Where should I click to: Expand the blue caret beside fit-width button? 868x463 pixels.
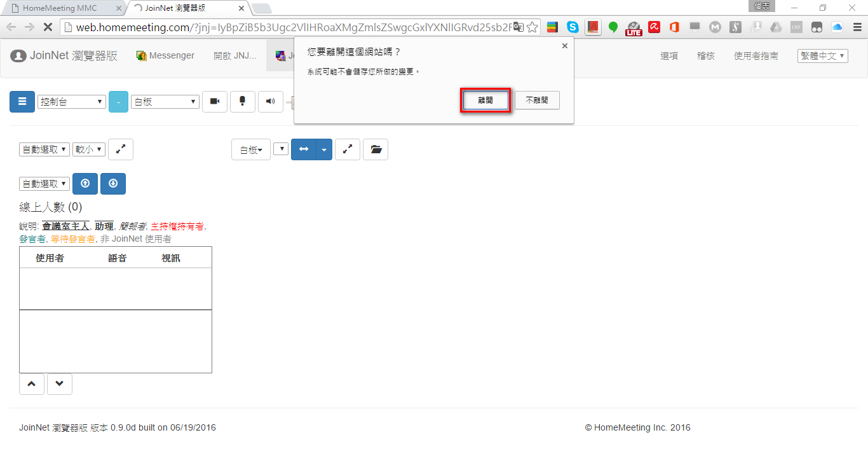(324, 149)
